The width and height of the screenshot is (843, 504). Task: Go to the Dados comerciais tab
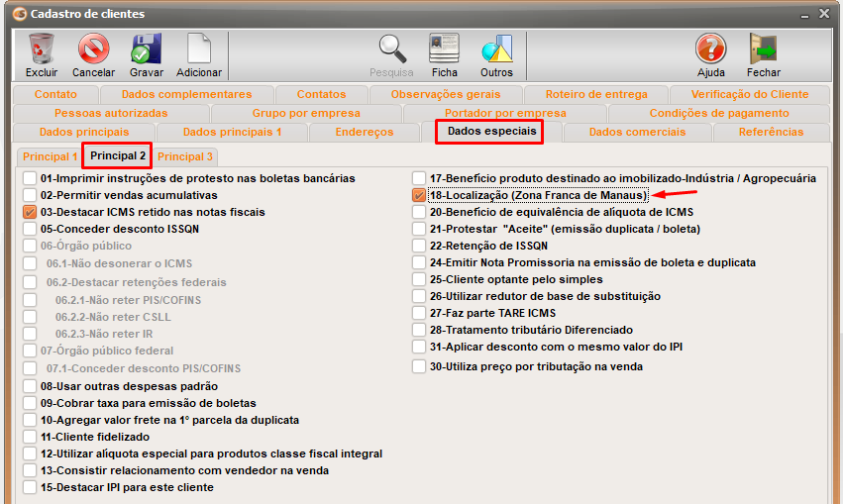pos(637,132)
